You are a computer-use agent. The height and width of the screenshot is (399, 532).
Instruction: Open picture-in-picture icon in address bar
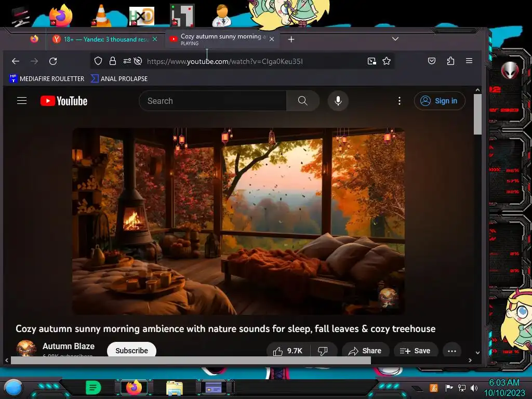372,61
